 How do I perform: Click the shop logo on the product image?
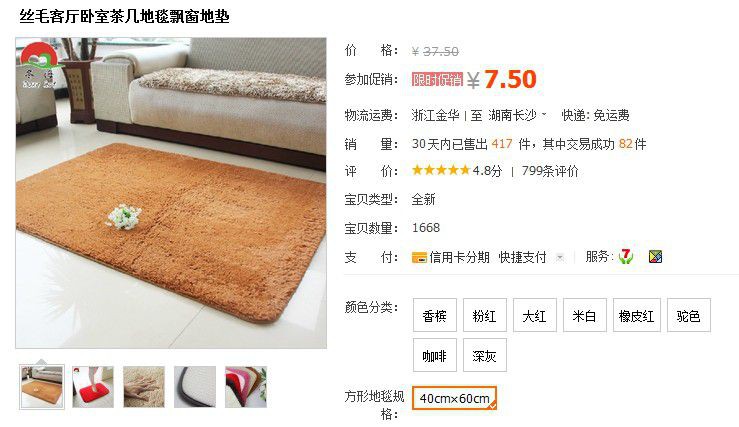click(x=39, y=65)
